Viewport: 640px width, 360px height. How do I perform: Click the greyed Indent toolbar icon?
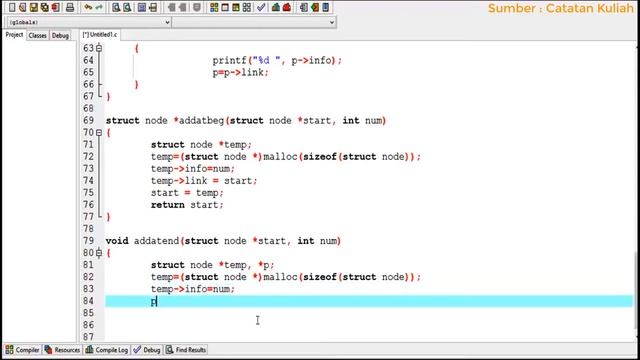tap(171, 7)
